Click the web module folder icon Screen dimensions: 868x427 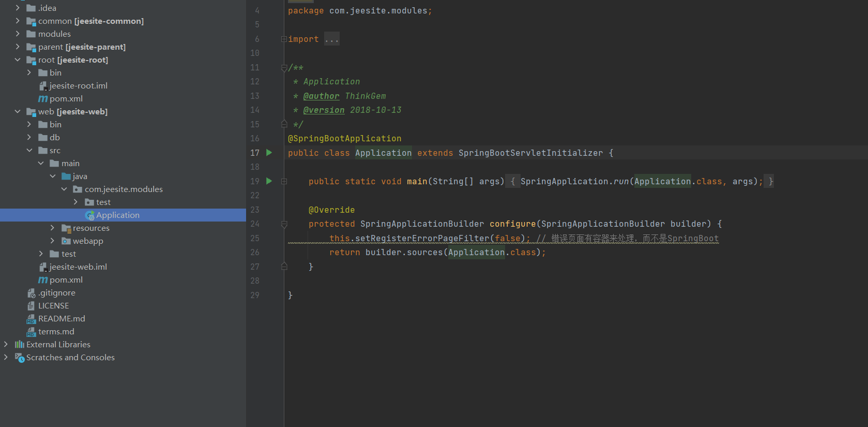tap(31, 112)
